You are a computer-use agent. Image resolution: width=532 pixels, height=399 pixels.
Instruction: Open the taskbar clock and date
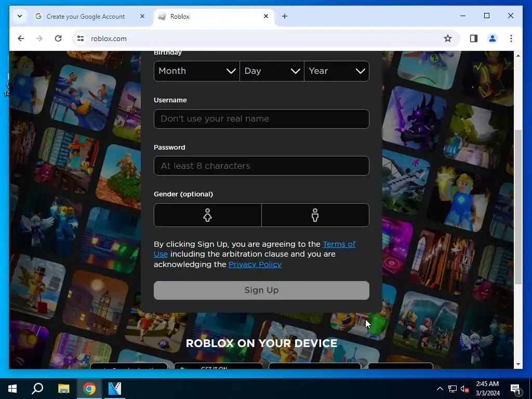(487, 389)
